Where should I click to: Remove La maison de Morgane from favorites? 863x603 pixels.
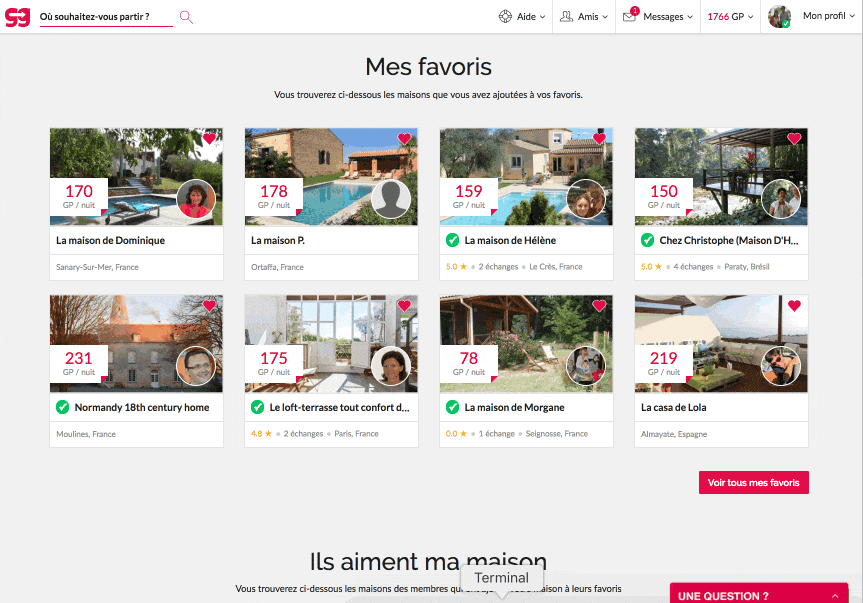pos(599,306)
